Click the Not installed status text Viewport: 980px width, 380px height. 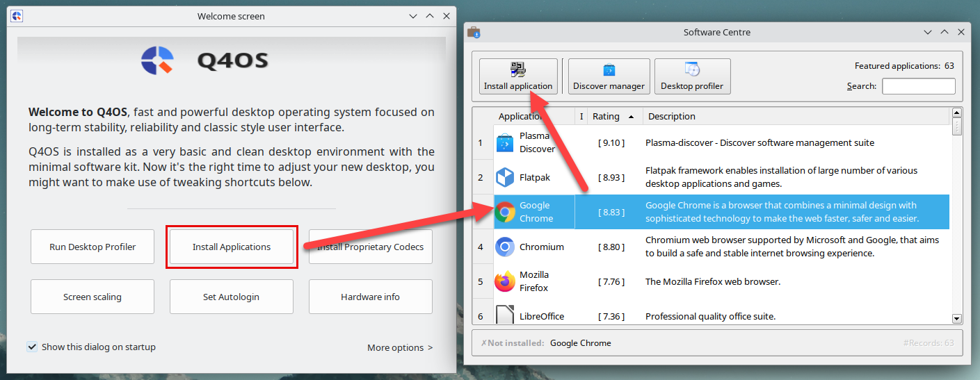[x=511, y=343]
